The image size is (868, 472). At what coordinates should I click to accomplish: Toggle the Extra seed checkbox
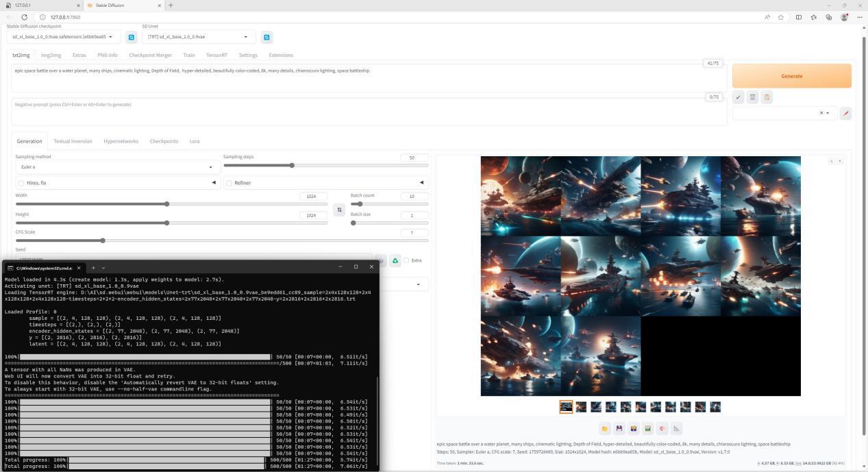pos(406,260)
